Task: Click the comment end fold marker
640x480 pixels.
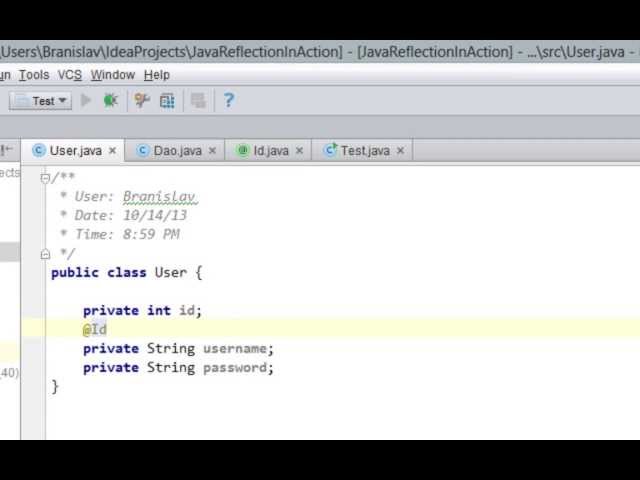Action: click(45, 254)
